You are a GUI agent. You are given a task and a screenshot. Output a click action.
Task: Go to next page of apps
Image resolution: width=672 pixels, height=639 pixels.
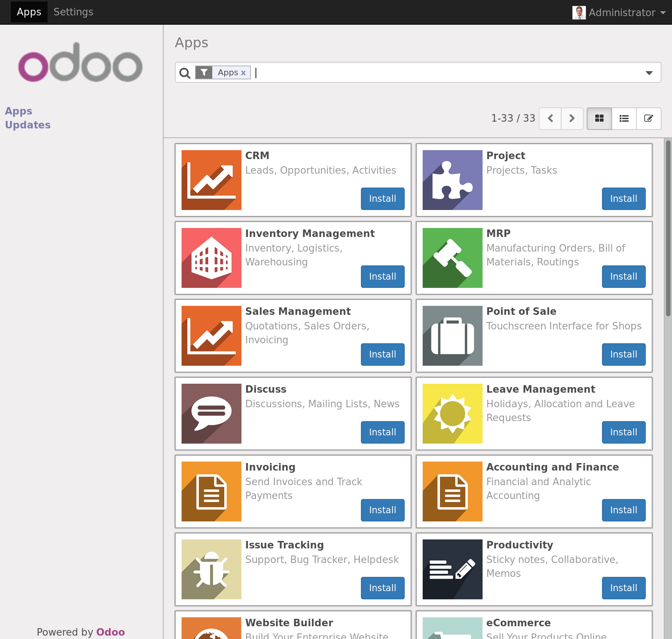point(572,119)
